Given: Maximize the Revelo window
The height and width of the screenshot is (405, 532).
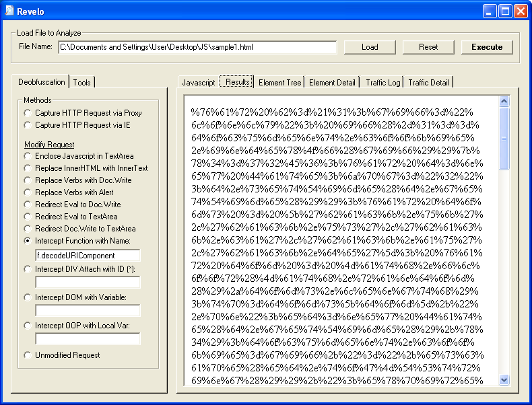Looking at the screenshot, I should [x=504, y=11].
